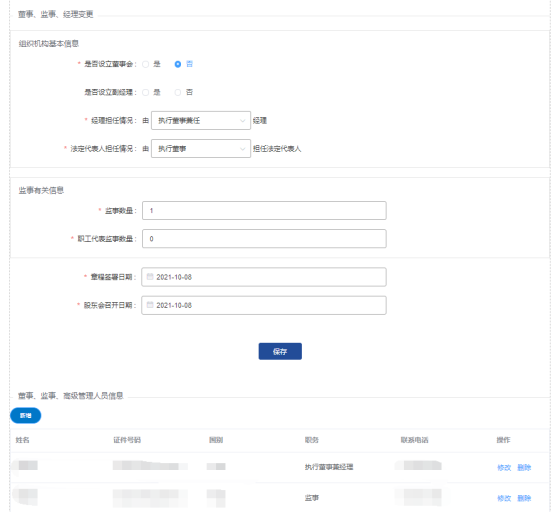Expand the 执行董事兼任 dropdown arrow
Image resolution: width=554 pixels, height=512 pixels.
(242, 120)
